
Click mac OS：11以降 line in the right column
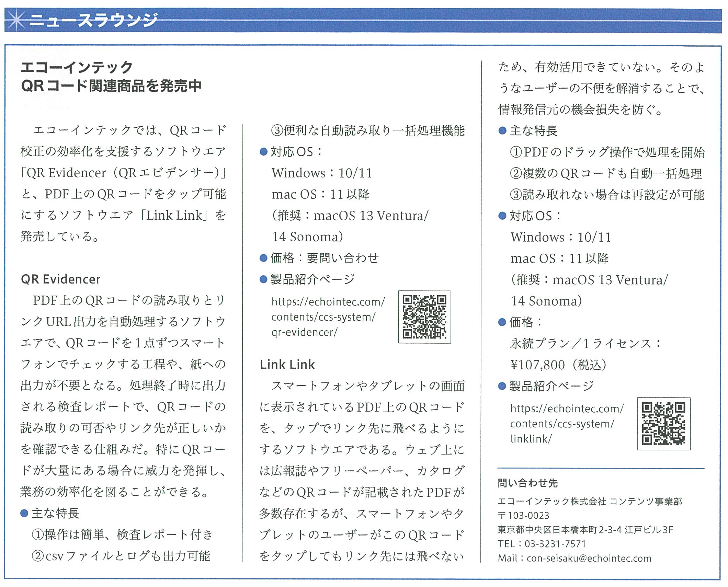coord(559,258)
